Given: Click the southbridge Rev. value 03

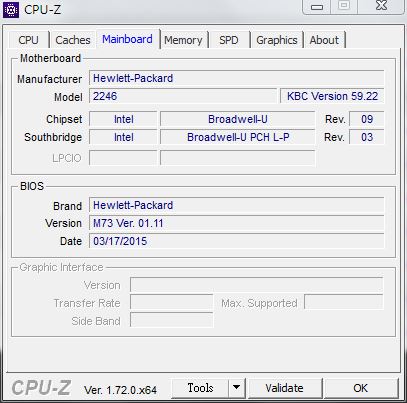Looking at the screenshot, I should point(367,137).
